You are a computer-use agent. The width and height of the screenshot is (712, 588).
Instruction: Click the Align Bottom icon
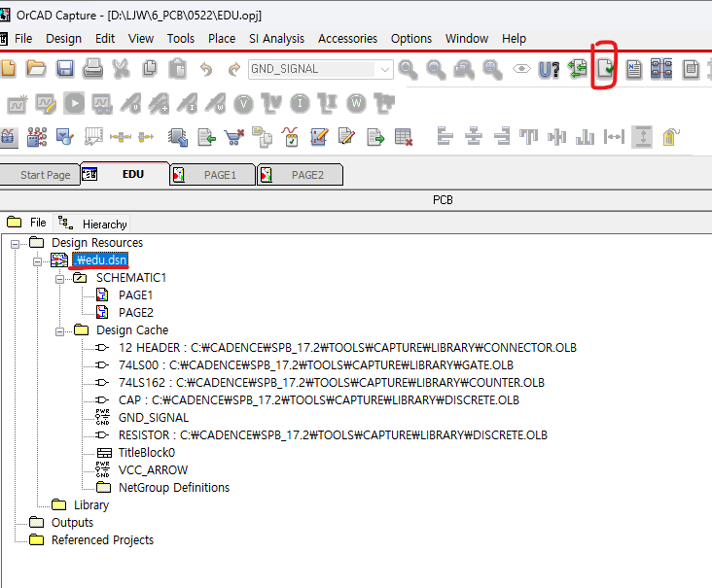click(586, 137)
